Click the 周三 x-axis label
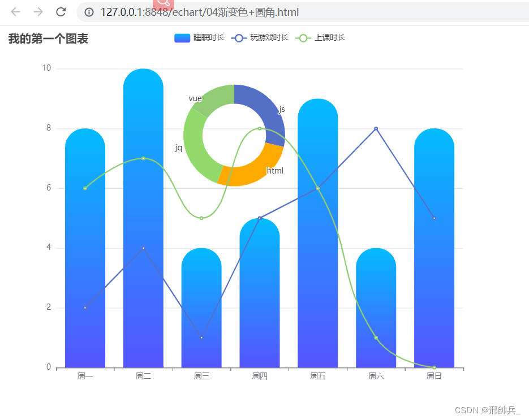Screen dimensions: 529x420 [201, 376]
